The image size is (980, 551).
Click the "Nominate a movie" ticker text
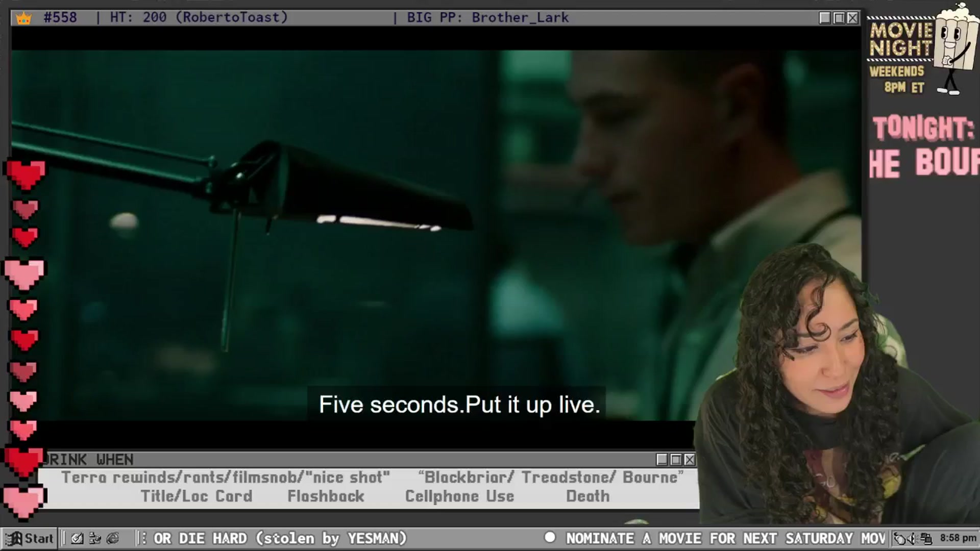pyautogui.click(x=726, y=538)
